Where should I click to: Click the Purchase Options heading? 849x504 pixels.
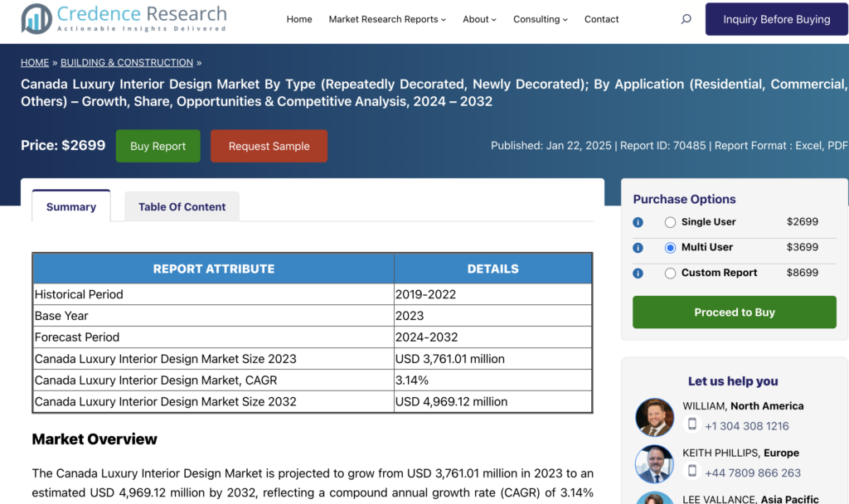coord(684,199)
